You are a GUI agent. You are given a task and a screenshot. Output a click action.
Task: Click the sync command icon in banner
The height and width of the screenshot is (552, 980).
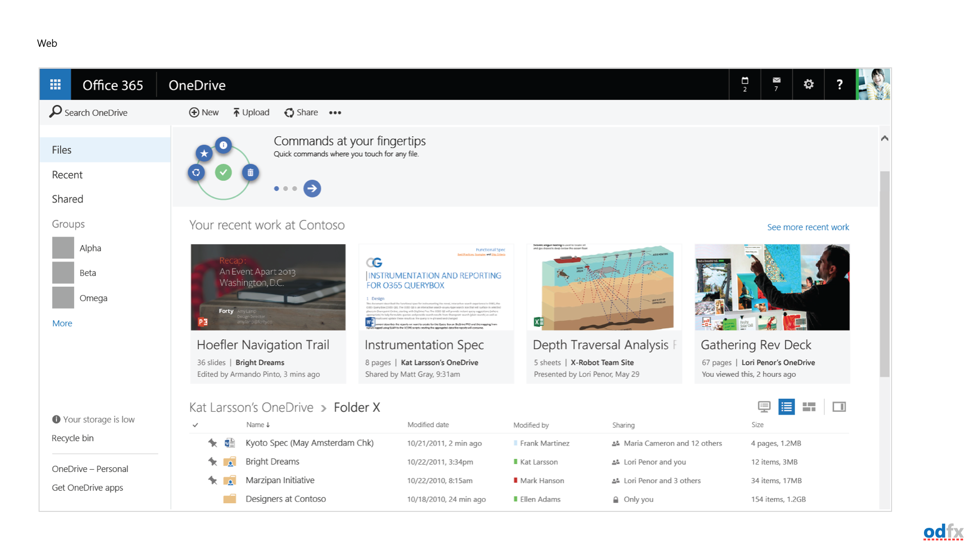(196, 173)
